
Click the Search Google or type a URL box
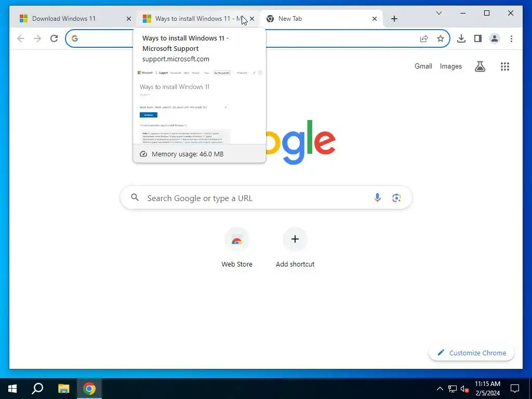(x=266, y=198)
